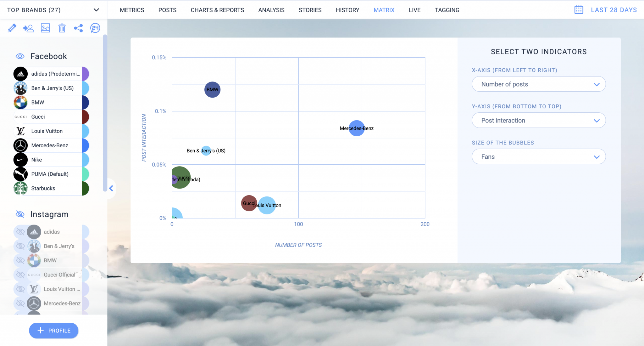Open the CHARTS & REPORTS tab
This screenshot has height=346, width=644.
pos(217,10)
